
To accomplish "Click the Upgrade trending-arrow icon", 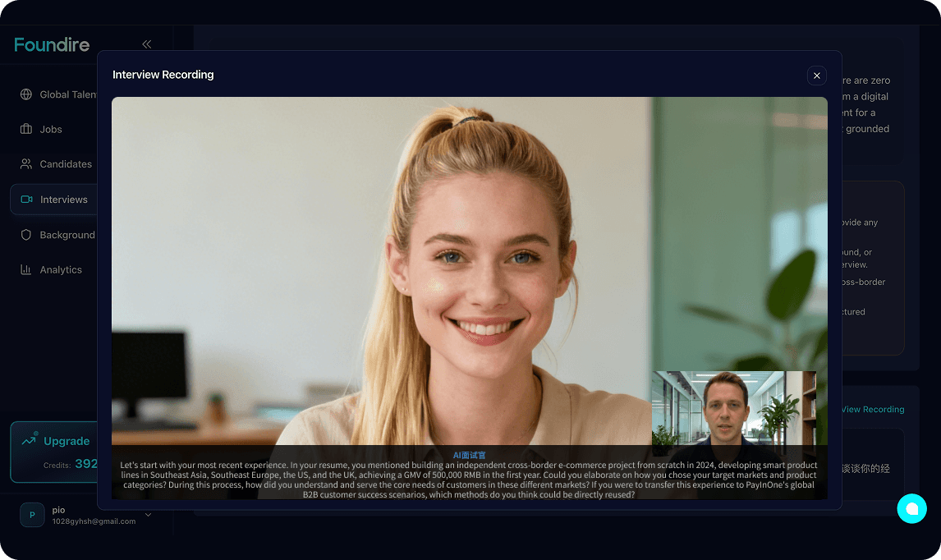I will pos(30,440).
